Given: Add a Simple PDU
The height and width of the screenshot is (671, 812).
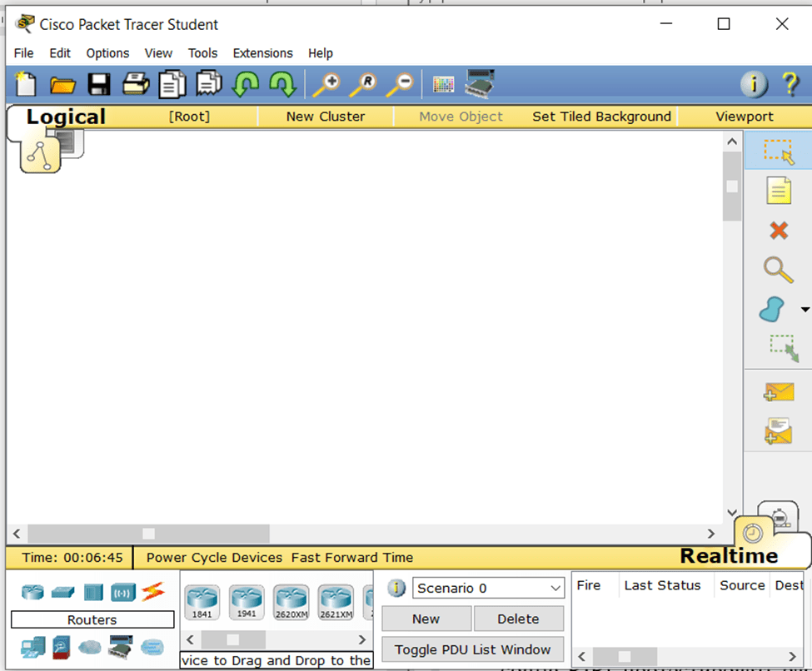Looking at the screenshot, I should (779, 392).
